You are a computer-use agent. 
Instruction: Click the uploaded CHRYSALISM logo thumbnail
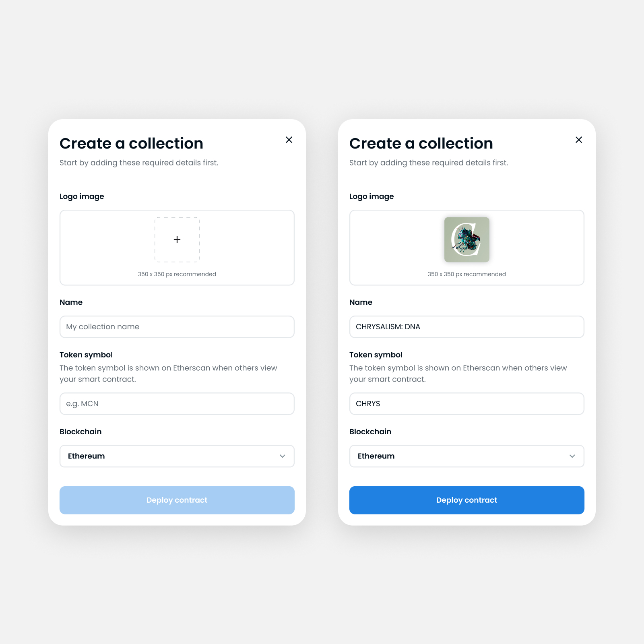(x=467, y=239)
